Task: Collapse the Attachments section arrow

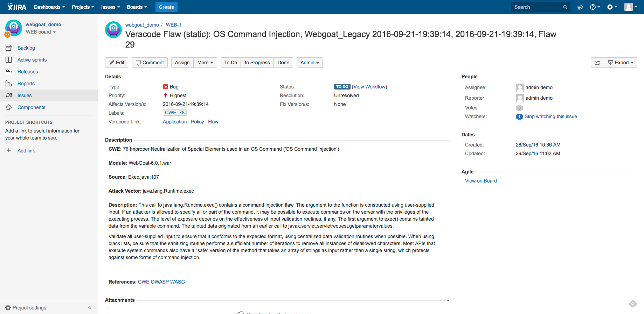Action: point(448,300)
